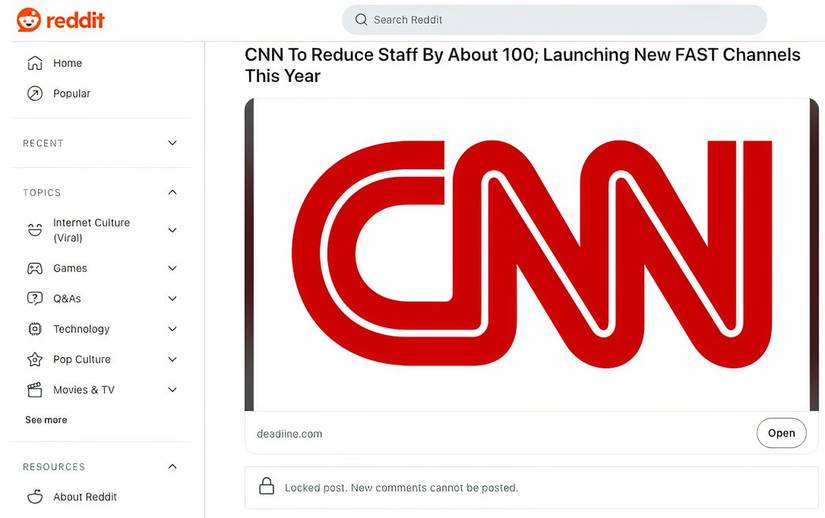
Task: Open Popular via the arrow circle icon
Action: click(x=35, y=94)
